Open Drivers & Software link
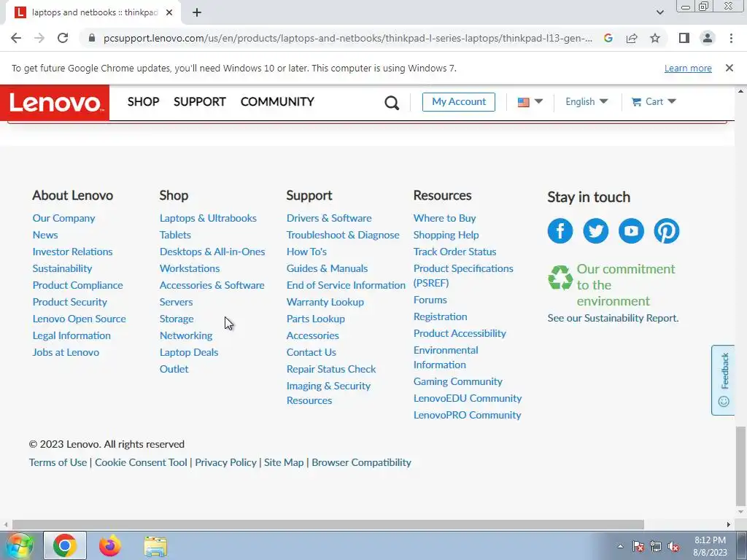Screen dimensions: 747x560 (x=329, y=218)
